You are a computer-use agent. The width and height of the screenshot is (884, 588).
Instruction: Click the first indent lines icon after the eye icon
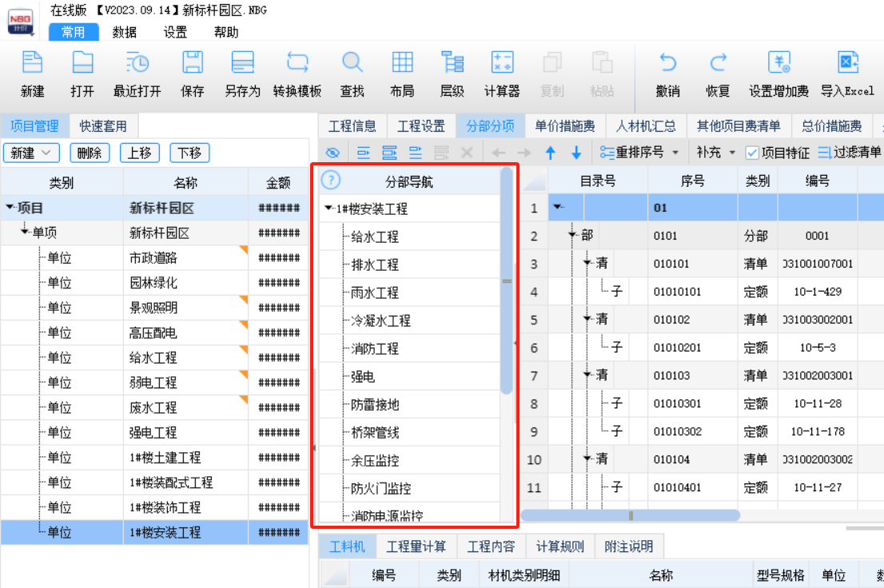tap(364, 153)
